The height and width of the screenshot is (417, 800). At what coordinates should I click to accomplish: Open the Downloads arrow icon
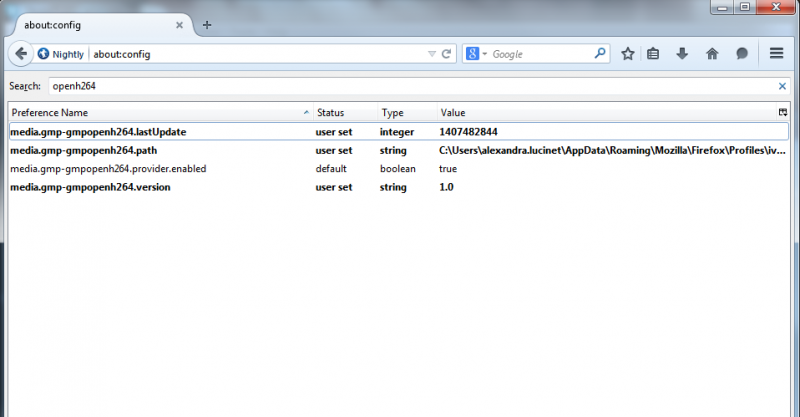(682, 54)
